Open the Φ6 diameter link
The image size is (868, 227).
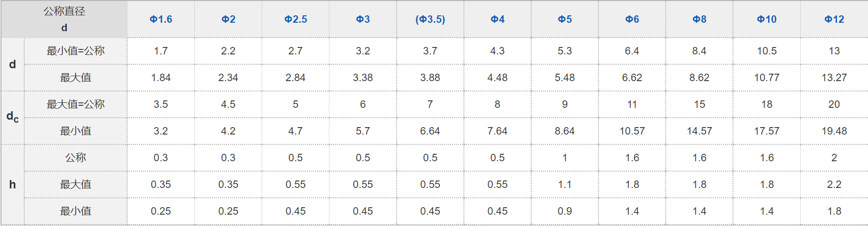[x=632, y=19]
